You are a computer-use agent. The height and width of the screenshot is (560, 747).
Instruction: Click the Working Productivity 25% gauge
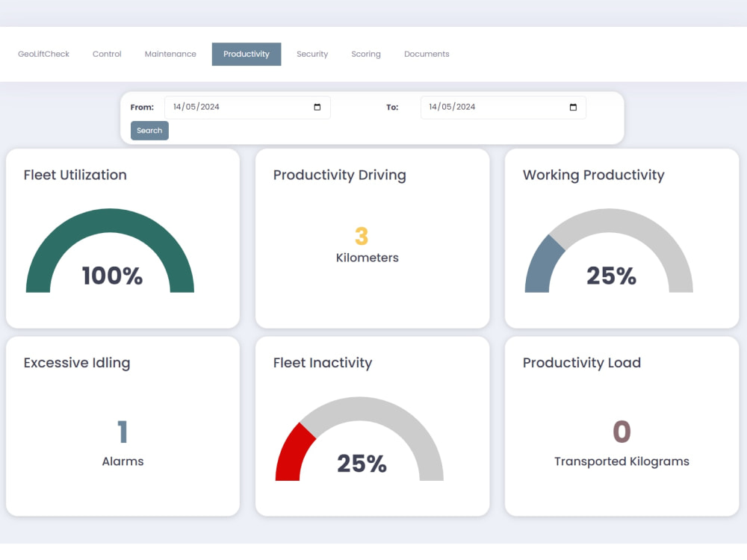pos(609,250)
